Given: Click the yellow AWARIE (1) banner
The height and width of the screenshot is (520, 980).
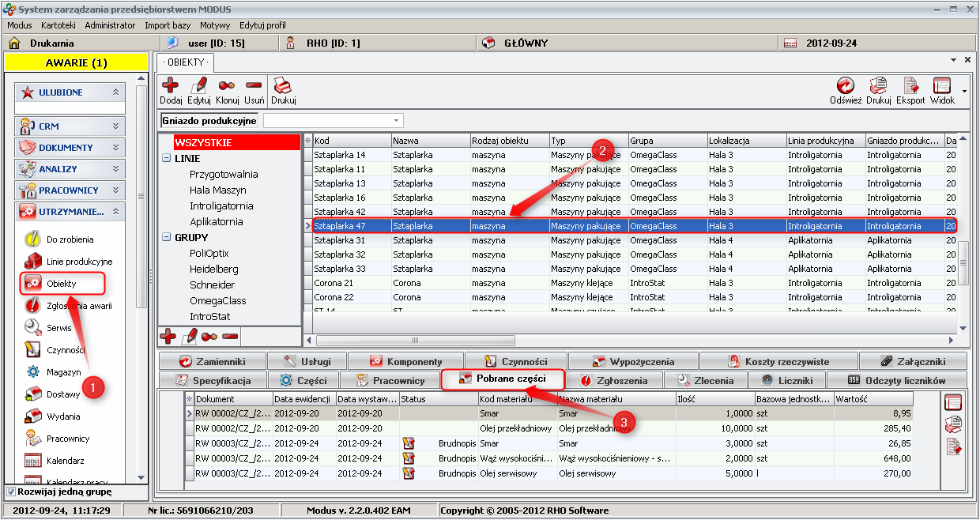Looking at the screenshot, I should tap(76, 62).
